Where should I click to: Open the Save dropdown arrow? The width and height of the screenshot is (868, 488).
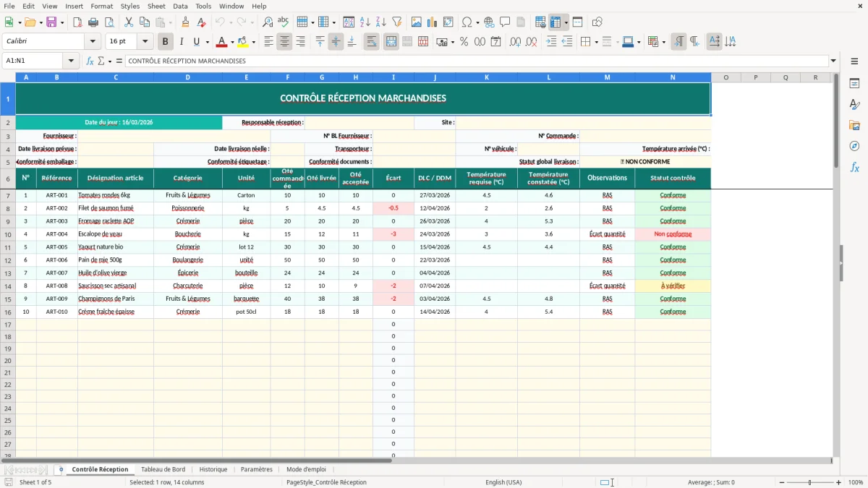coord(61,22)
